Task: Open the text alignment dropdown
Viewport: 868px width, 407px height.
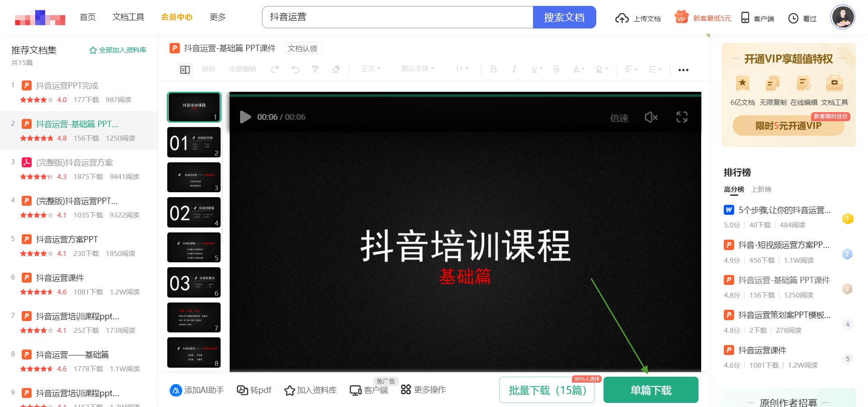Action: click(x=631, y=69)
